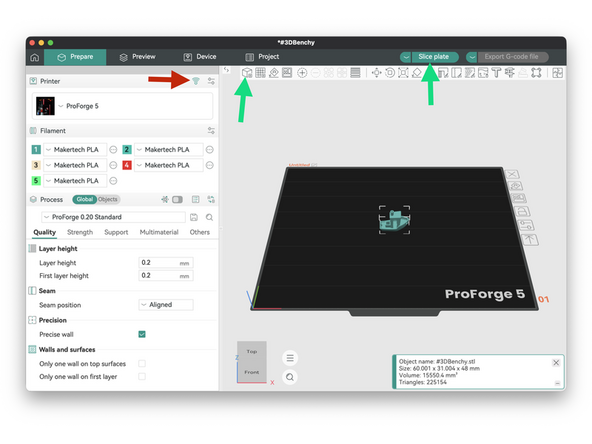592x444 pixels.
Task: Select the Move gizmo tool
Action: tap(376, 72)
